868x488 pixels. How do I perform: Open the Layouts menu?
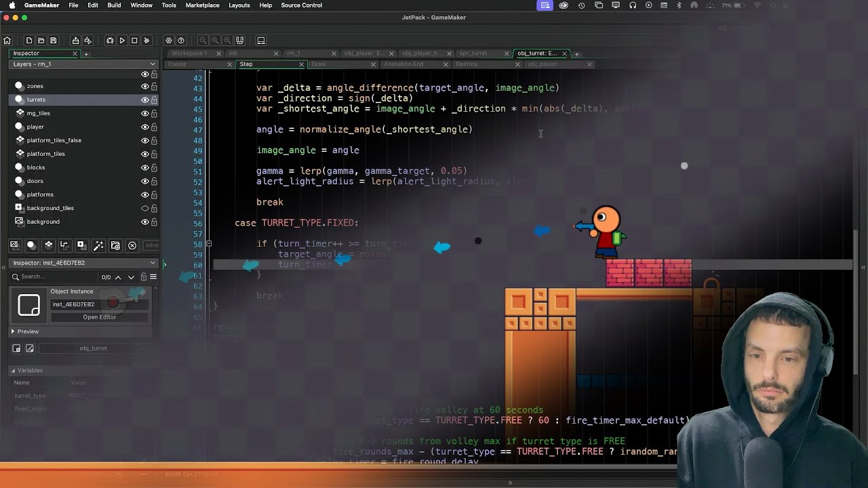click(x=239, y=5)
